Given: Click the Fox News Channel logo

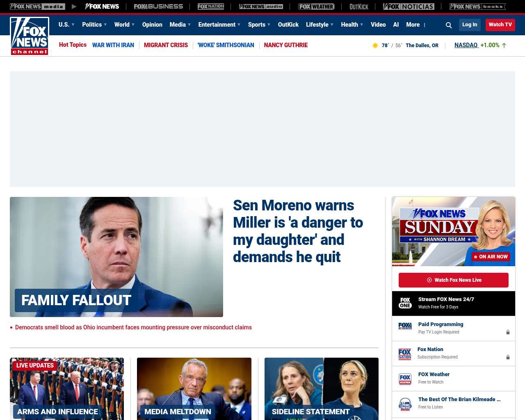Looking at the screenshot, I should pyautogui.click(x=30, y=36).
